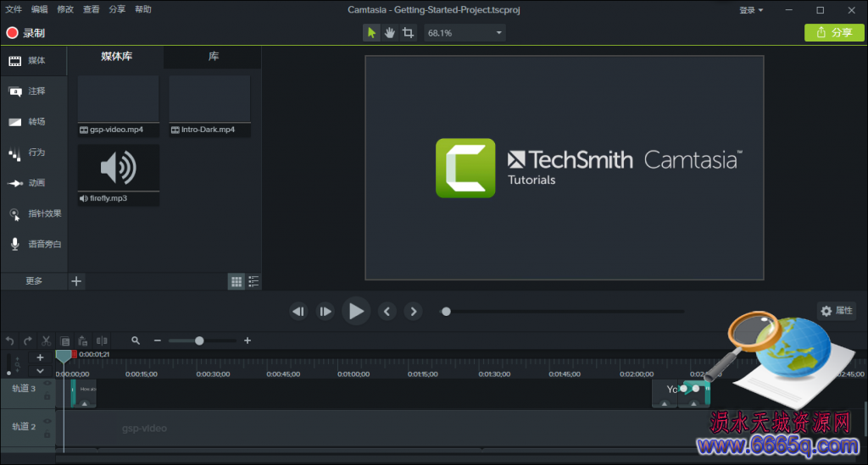Image resolution: width=868 pixels, height=465 pixels.
Task: Toggle 轨道 3 visibility eye
Action: [x=47, y=383]
